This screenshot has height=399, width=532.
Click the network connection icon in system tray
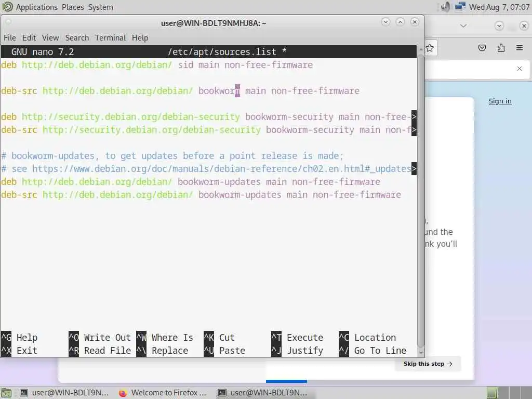460,7
